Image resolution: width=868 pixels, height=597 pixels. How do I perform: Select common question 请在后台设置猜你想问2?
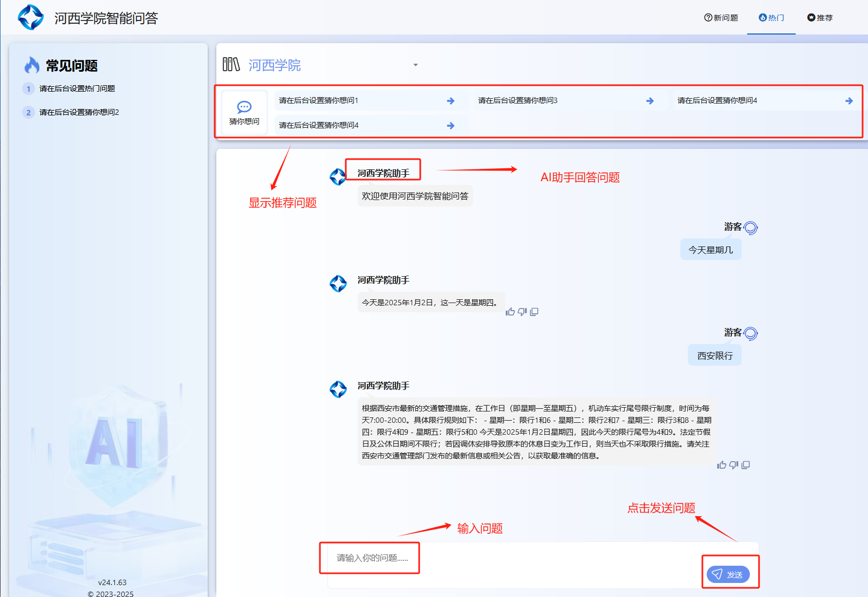79,112
